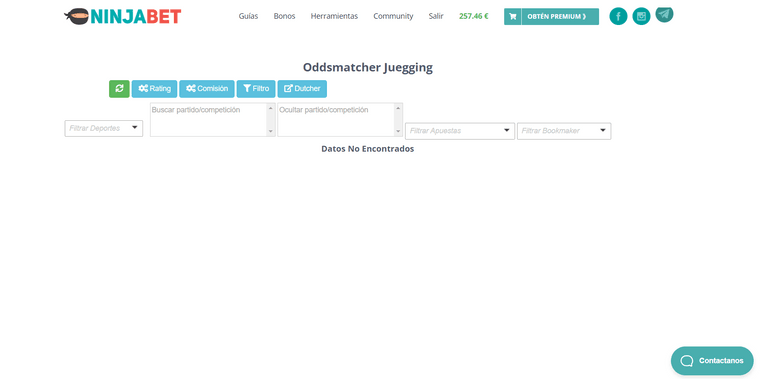Screen dimensions: 760x379
Task: Expand the Filtrar Apuestas dropdown
Action: 460,131
